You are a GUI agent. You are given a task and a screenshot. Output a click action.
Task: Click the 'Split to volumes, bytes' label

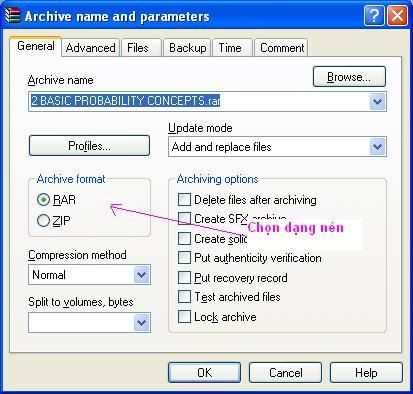tap(81, 302)
